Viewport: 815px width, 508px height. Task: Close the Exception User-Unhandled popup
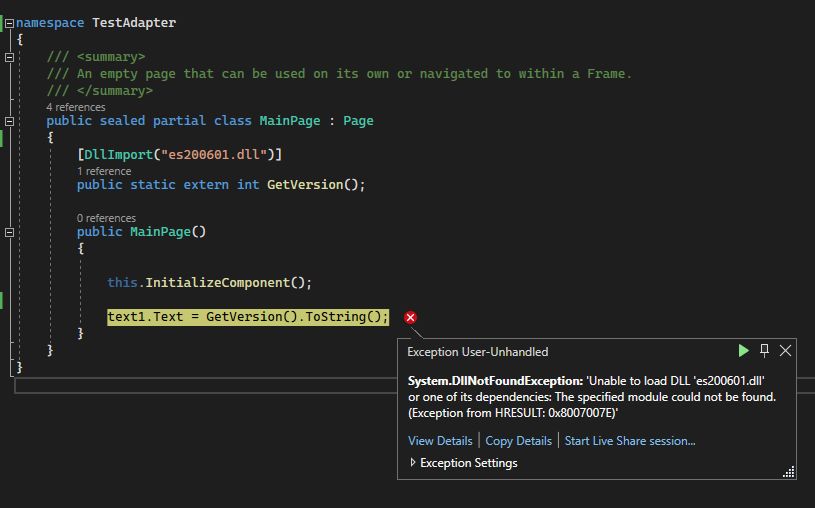785,350
